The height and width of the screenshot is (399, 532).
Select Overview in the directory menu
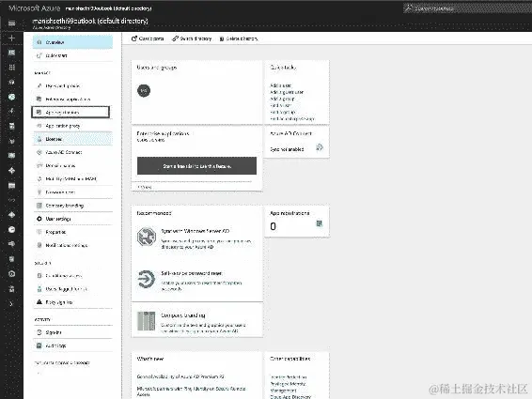[x=72, y=42]
